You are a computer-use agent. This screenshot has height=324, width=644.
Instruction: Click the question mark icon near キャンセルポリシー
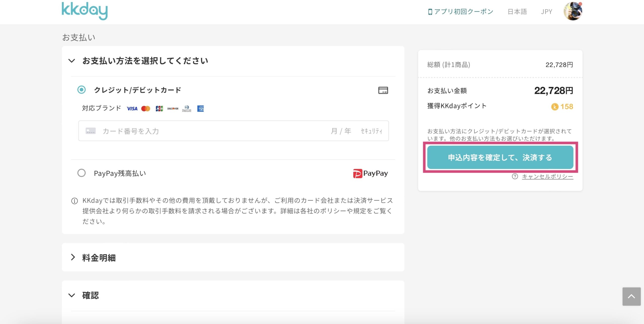click(x=515, y=176)
